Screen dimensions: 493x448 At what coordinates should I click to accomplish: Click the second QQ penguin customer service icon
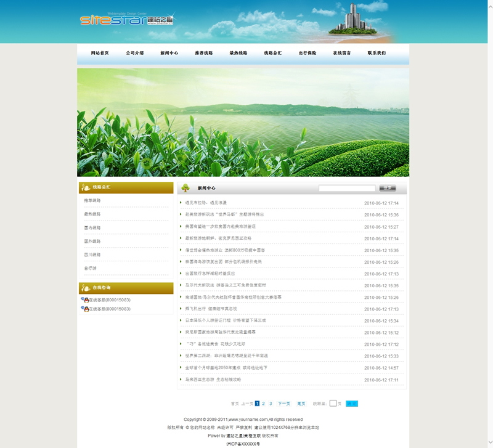click(84, 309)
